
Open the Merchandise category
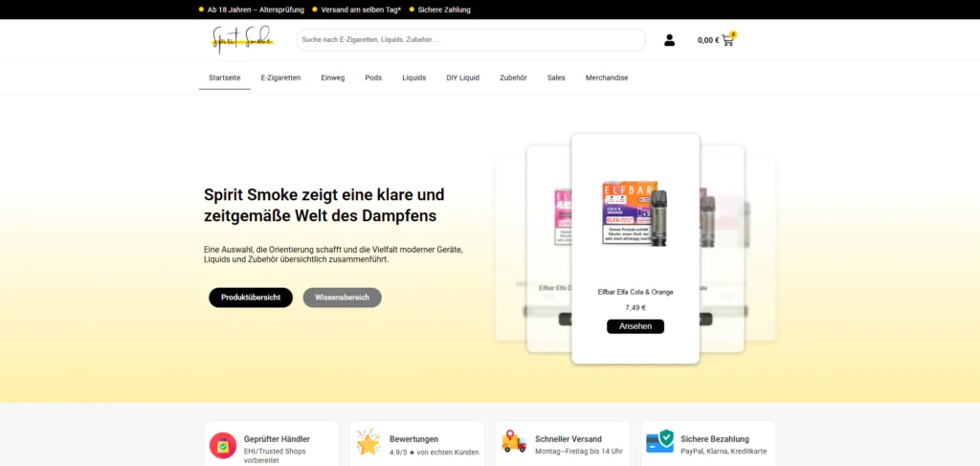click(x=607, y=78)
